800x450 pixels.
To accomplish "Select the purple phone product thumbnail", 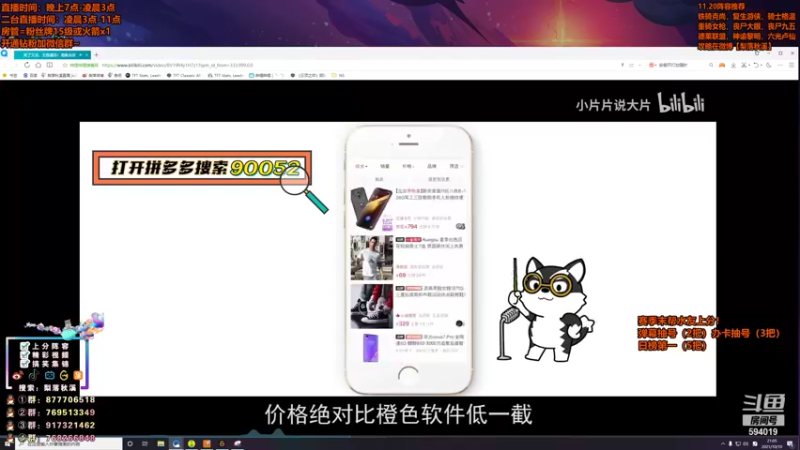I will (x=371, y=348).
